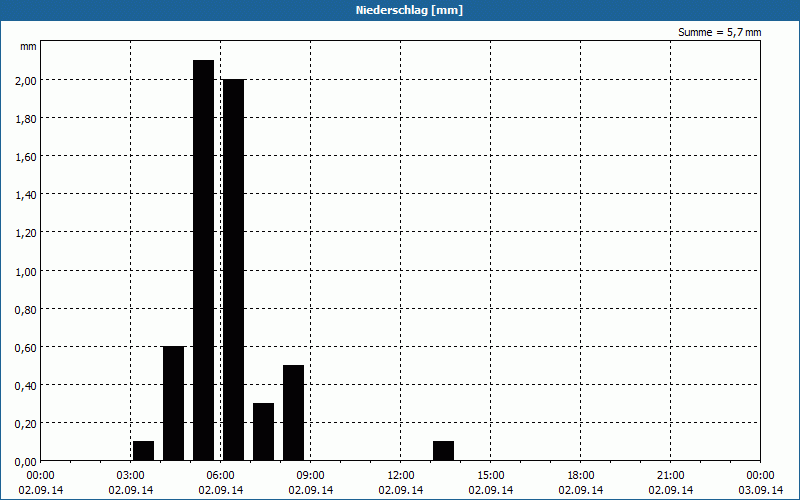Click the 03.09.14 date label
800x500 pixels.
click(x=761, y=490)
